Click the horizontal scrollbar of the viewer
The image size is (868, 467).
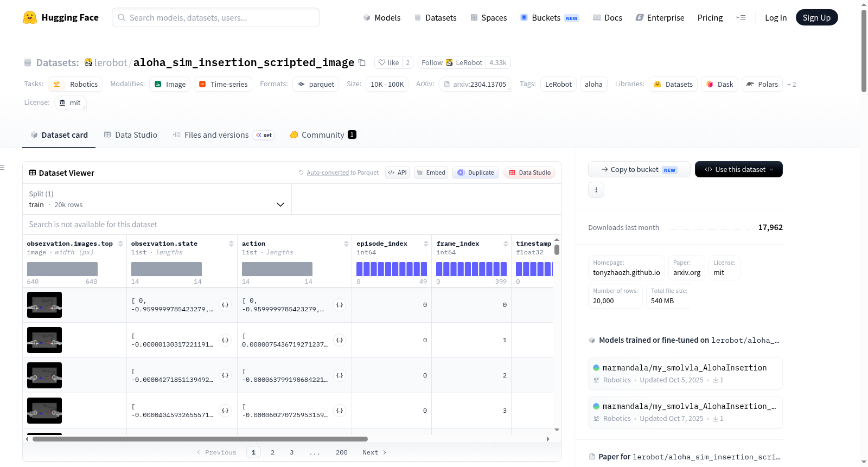tap(200, 439)
